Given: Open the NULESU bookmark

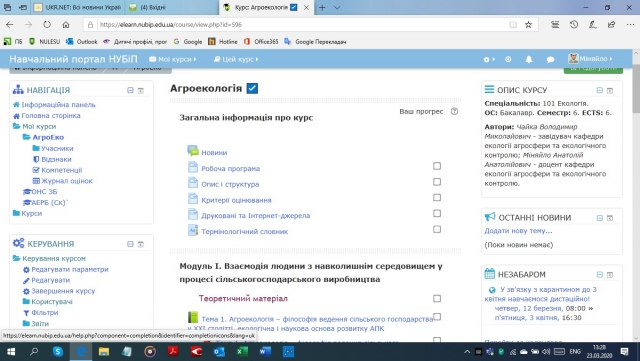Looking at the screenshot, I should click(44, 42).
